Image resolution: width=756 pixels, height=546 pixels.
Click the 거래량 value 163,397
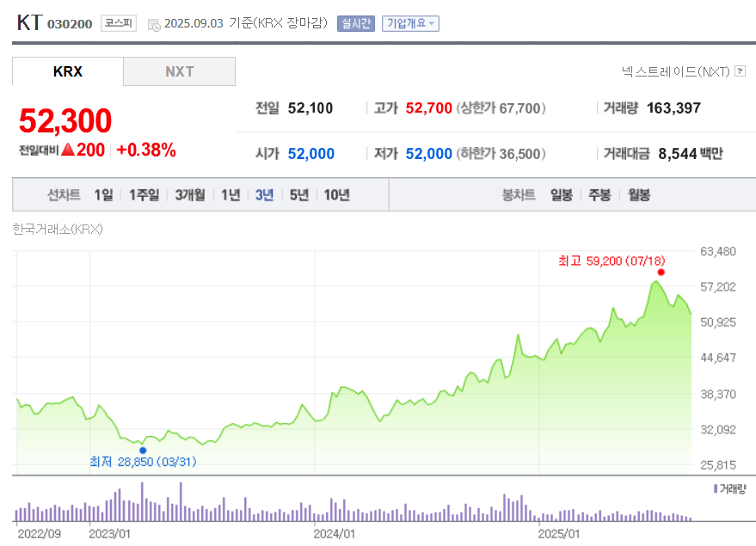[x=673, y=108]
